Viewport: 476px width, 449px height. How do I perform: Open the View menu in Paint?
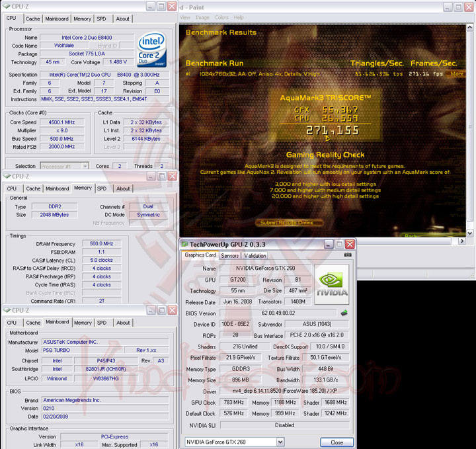[x=185, y=18]
